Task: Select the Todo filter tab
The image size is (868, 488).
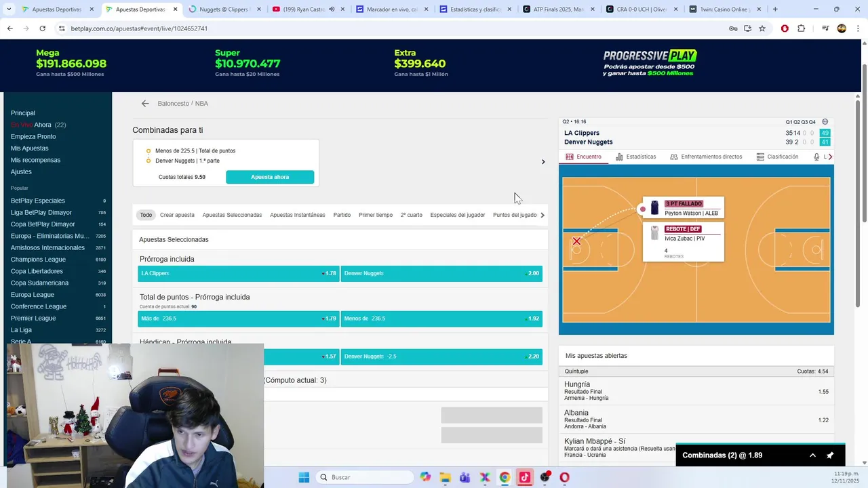Action: (146, 215)
